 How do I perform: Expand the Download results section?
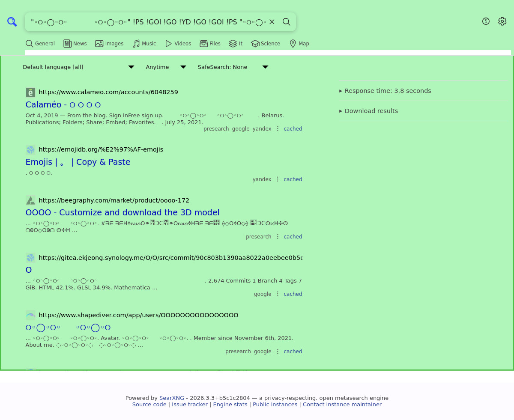pos(368,111)
